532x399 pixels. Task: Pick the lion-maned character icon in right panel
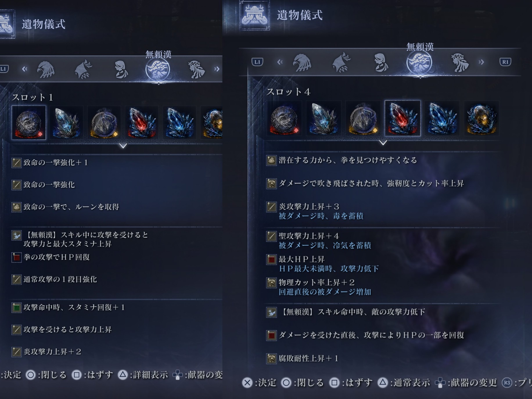click(x=460, y=62)
